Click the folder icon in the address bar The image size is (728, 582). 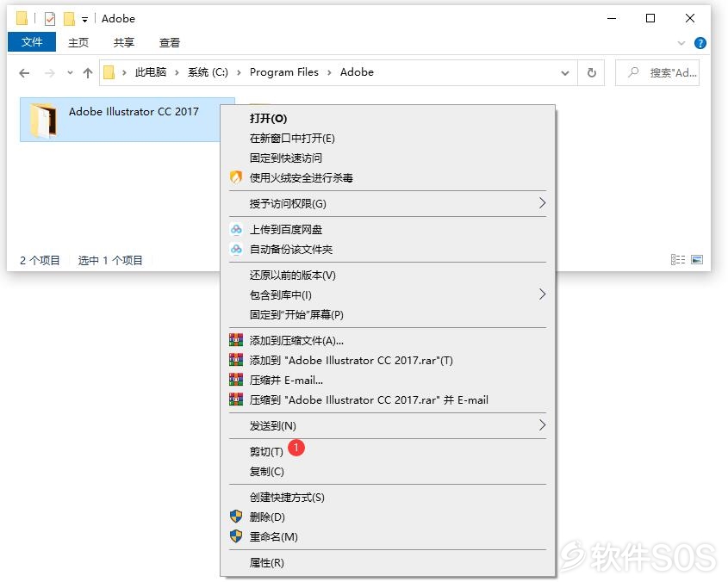click(x=109, y=72)
